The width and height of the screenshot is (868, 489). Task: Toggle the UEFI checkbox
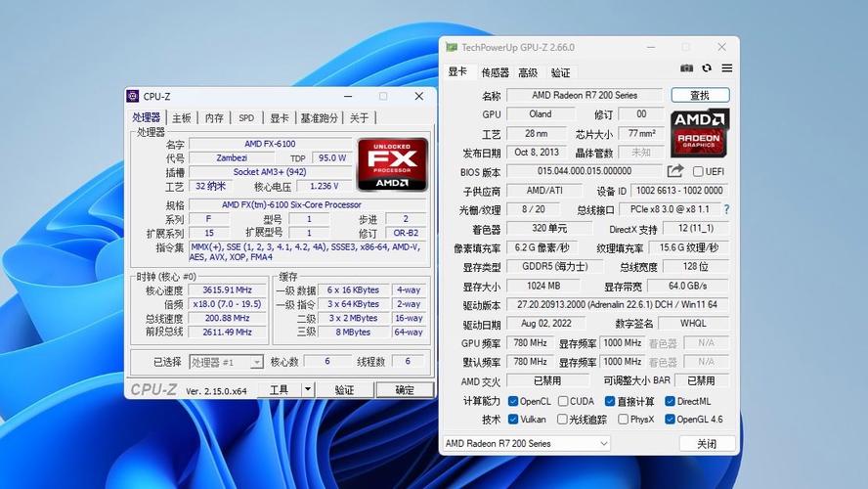click(x=698, y=172)
